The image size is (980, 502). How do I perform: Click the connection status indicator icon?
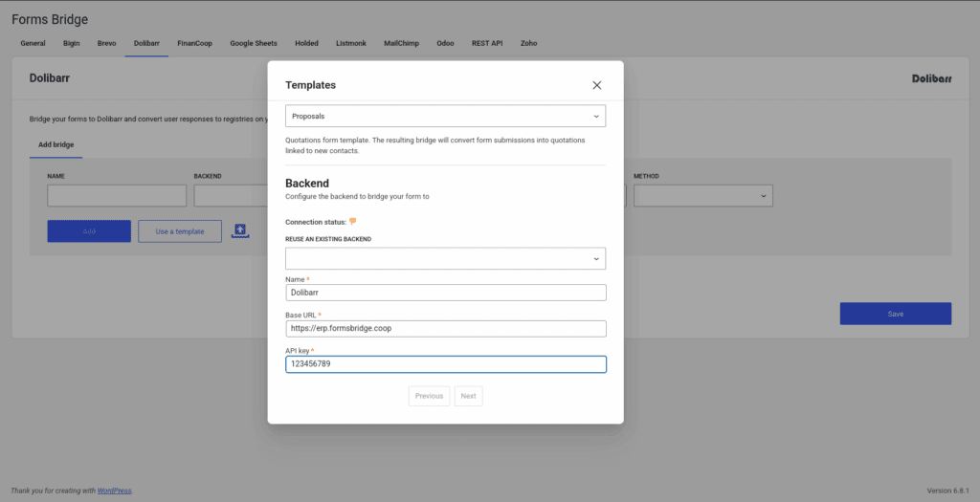352,221
